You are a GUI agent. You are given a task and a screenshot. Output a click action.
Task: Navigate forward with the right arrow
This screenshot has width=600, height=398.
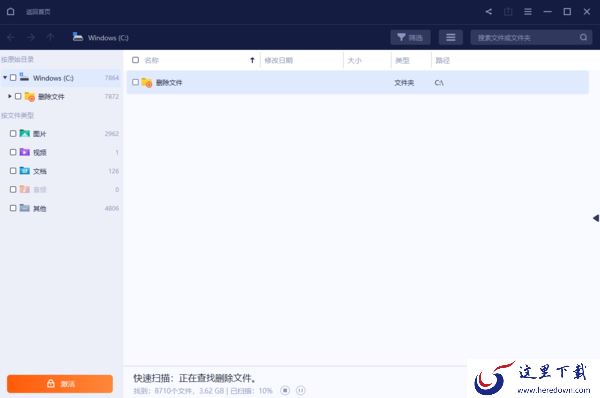(x=31, y=37)
